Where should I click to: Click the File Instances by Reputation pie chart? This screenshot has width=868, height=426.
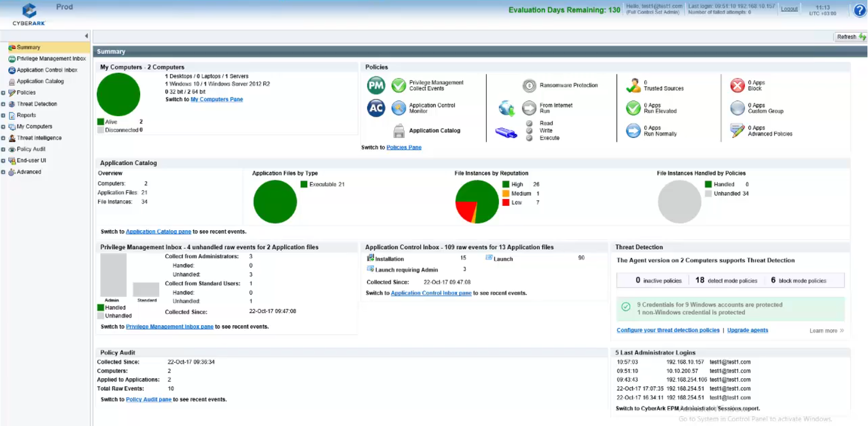coord(477,202)
